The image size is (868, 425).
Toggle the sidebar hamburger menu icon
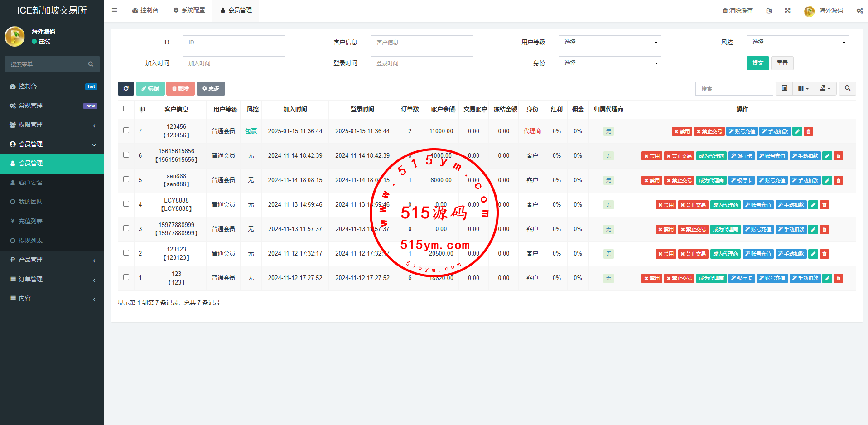tap(115, 10)
